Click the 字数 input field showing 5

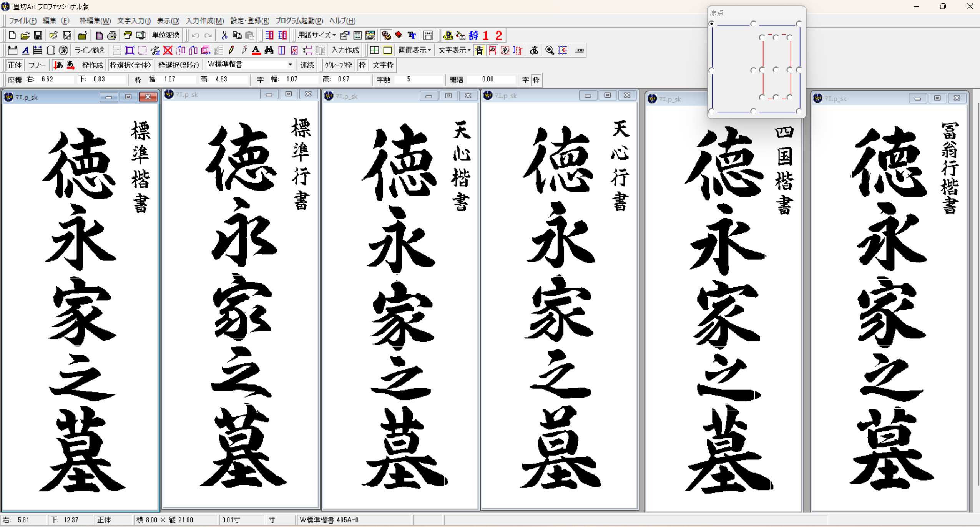[x=419, y=80]
